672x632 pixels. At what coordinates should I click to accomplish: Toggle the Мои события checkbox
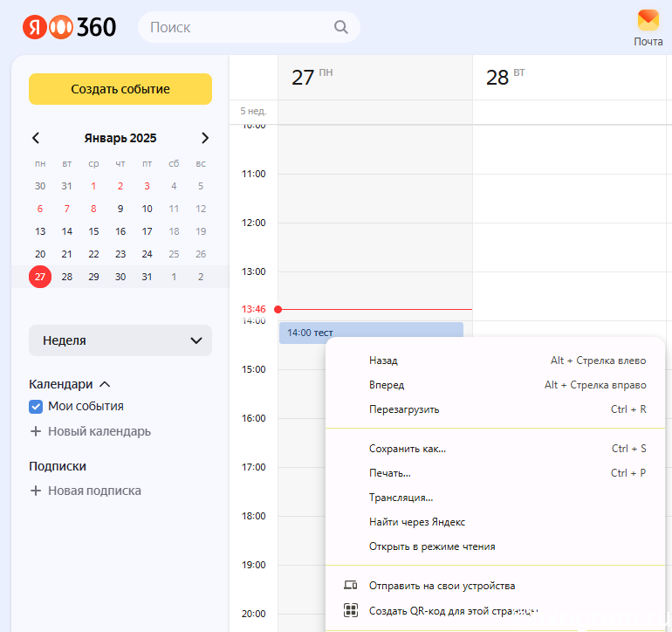click(x=36, y=407)
